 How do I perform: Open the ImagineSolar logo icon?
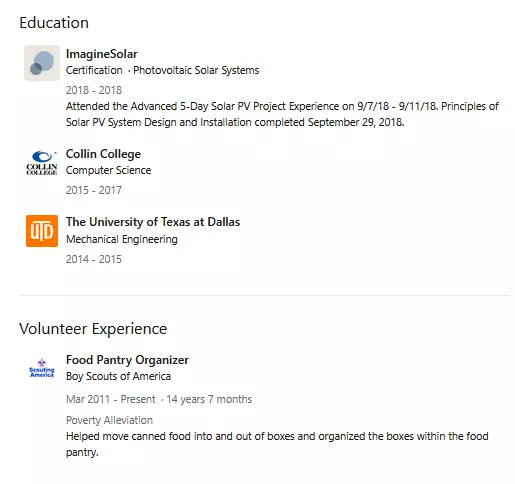point(42,63)
